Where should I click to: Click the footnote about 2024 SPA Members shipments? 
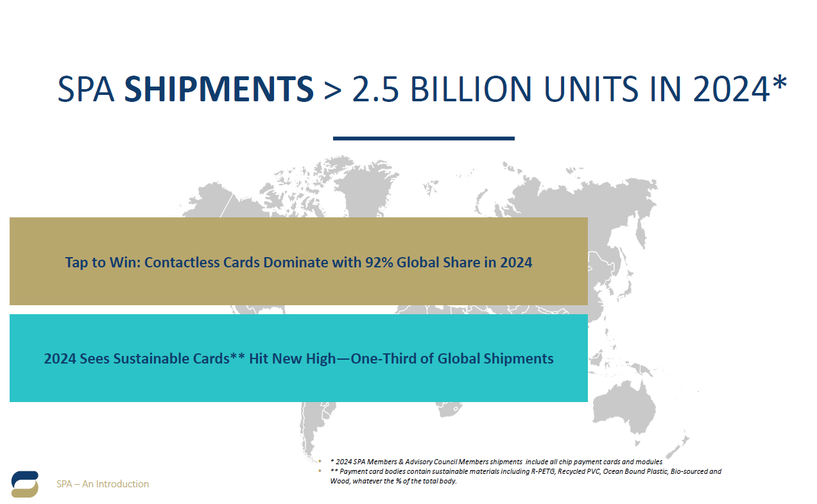pyautogui.click(x=495, y=462)
